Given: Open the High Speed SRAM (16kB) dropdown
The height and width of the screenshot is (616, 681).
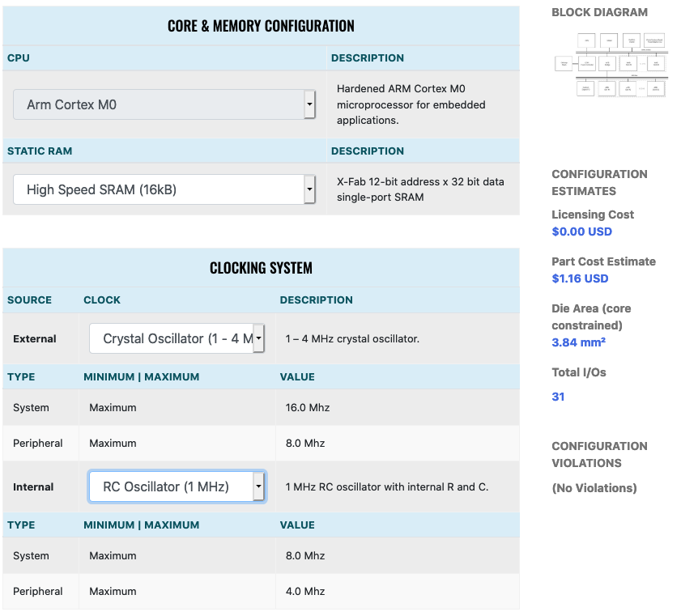Looking at the screenshot, I should (x=164, y=189).
